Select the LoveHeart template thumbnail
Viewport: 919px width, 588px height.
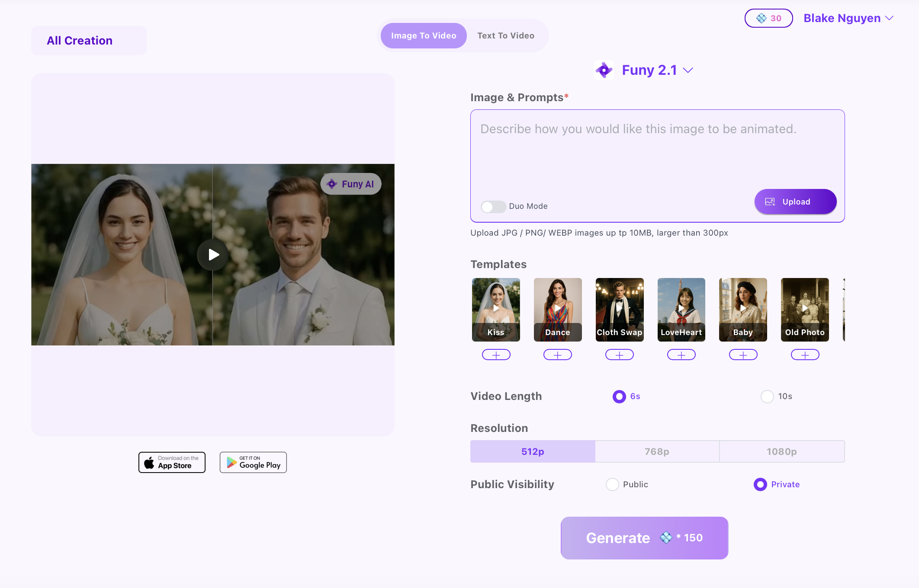(x=681, y=310)
